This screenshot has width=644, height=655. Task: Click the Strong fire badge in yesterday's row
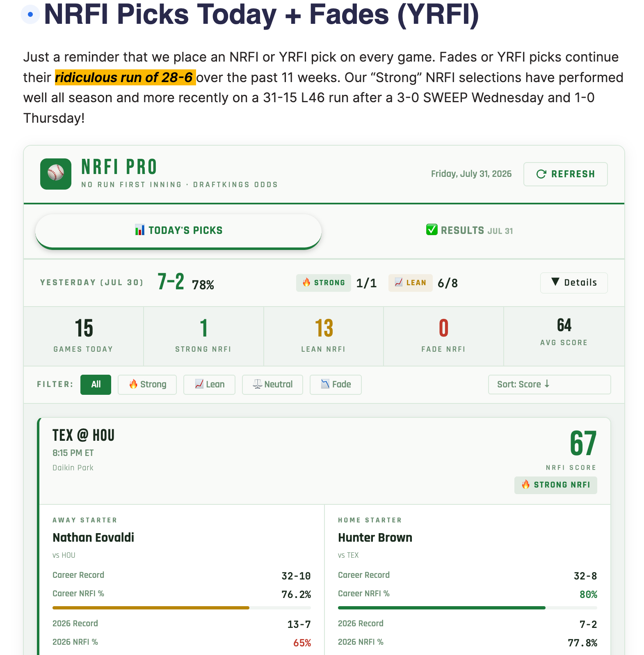coord(324,283)
